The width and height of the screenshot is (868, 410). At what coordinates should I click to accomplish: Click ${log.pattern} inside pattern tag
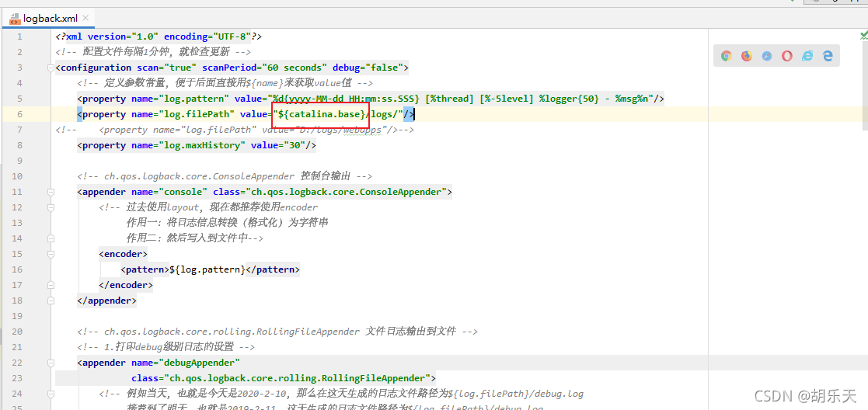tap(207, 269)
